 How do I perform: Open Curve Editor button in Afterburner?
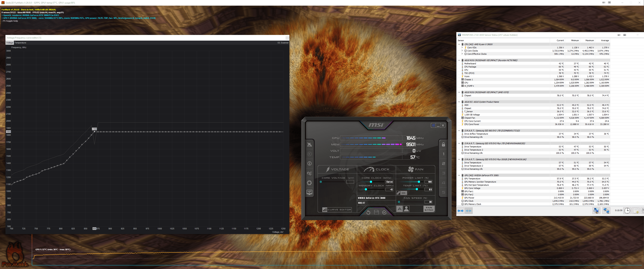coord(337,209)
